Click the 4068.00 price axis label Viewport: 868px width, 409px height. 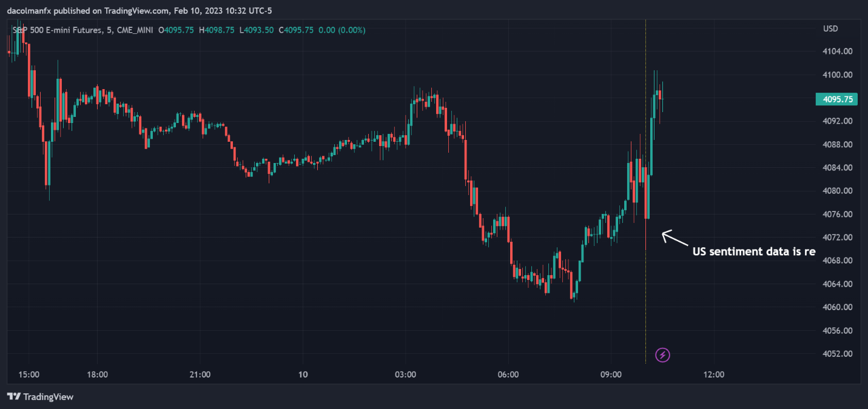(838, 261)
